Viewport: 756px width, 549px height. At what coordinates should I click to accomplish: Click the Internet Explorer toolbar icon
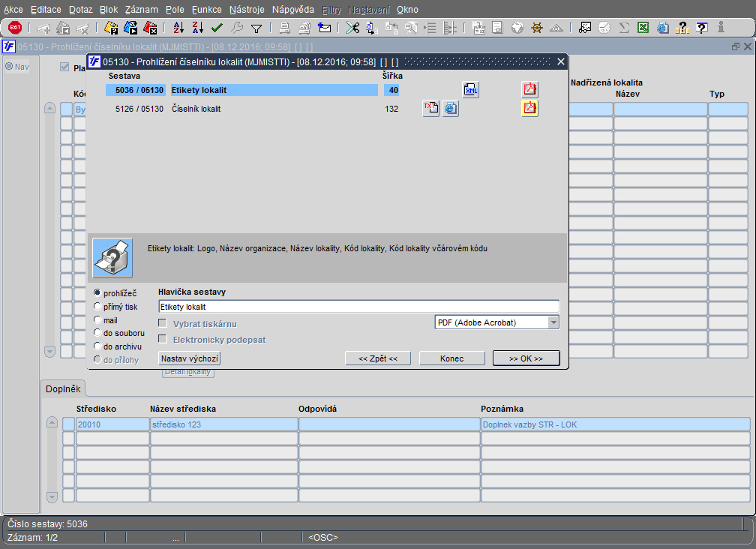click(x=663, y=28)
